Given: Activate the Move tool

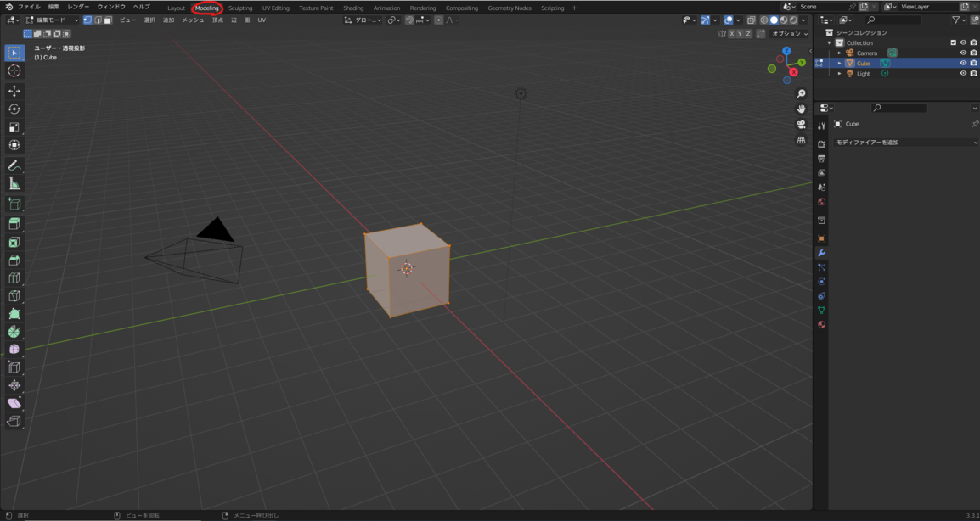Looking at the screenshot, I should [x=14, y=91].
